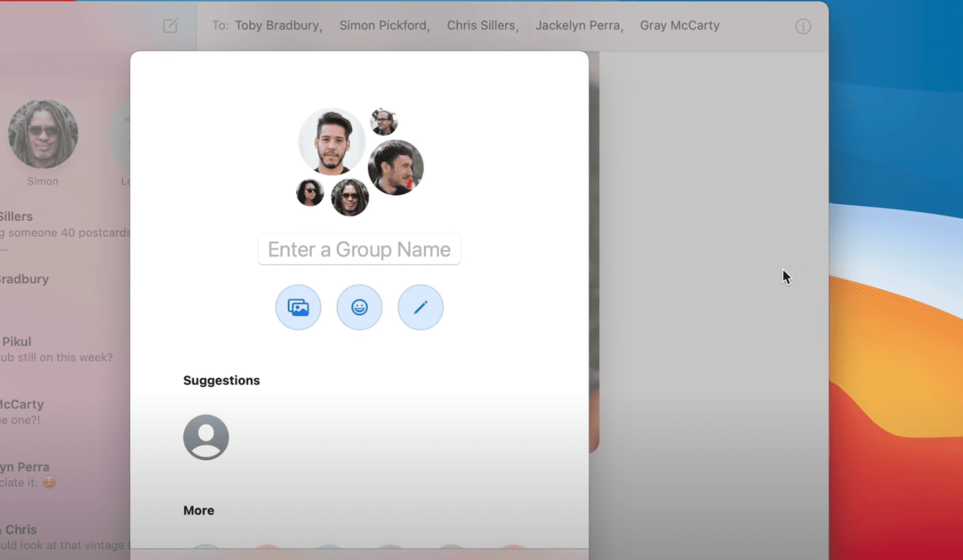The image size is (963, 560).
Task: Select Simon's pinned conversation avatar
Action: pyautogui.click(x=43, y=134)
